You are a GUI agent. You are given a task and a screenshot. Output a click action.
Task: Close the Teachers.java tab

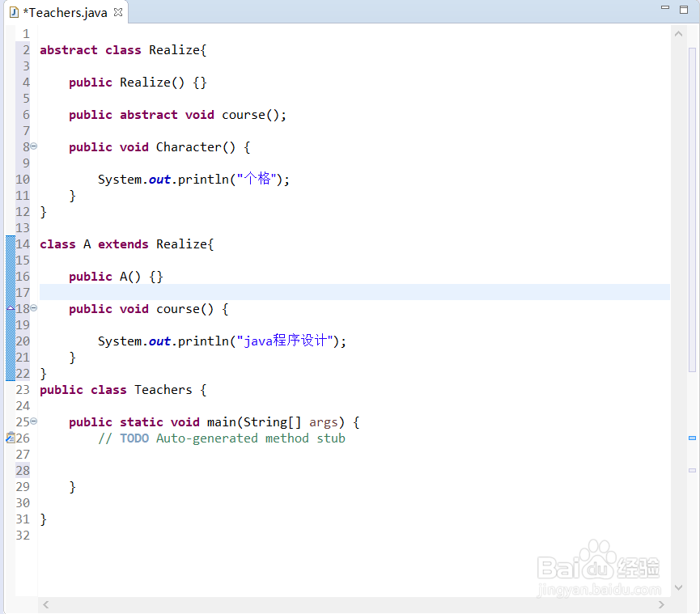click(x=118, y=12)
